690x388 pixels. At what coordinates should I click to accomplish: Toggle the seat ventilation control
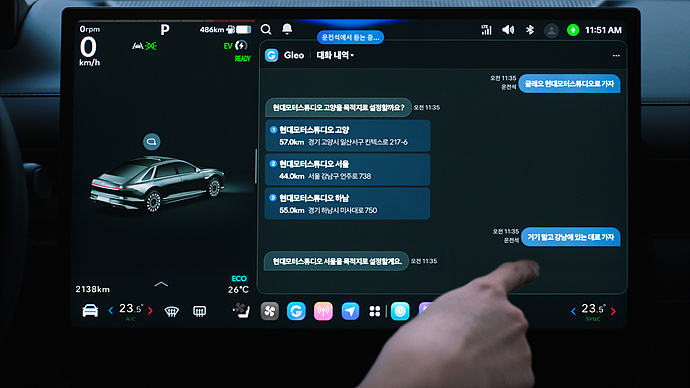[x=241, y=311]
